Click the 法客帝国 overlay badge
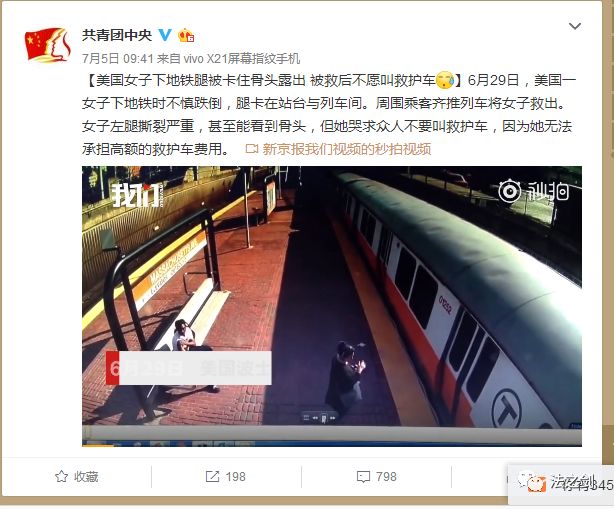Image resolution: width=614 pixels, height=509 pixels. [562, 484]
